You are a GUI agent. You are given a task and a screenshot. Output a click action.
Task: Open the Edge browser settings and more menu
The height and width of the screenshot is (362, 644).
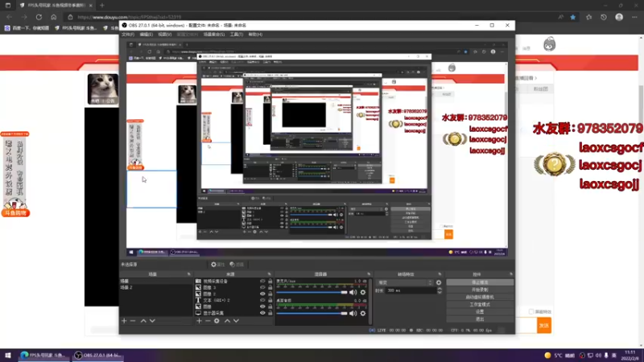[634, 17]
